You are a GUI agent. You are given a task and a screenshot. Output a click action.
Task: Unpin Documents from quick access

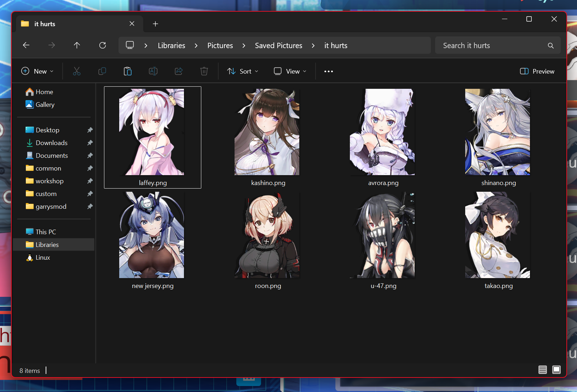click(x=90, y=156)
